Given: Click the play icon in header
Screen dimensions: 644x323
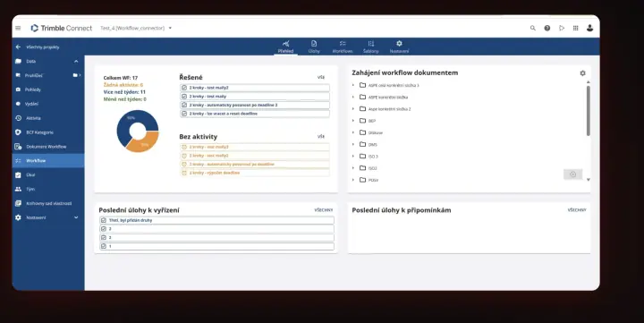Looking at the screenshot, I should [x=562, y=28].
